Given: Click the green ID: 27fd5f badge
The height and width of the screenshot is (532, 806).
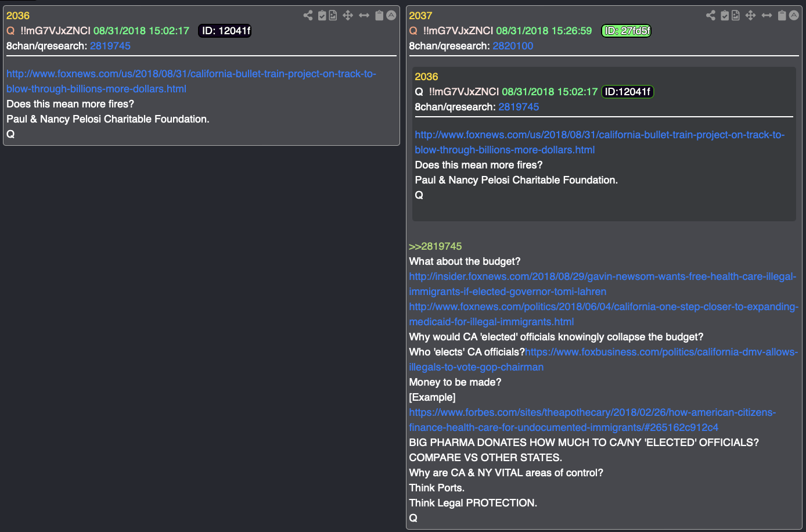Looking at the screenshot, I should [627, 31].
